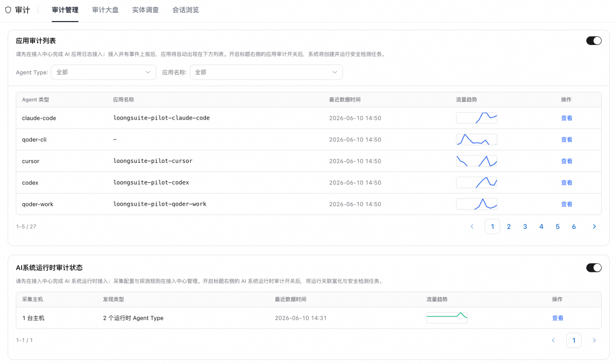Toggle the 应用审计列表 audit switch
616x364 pixels.
(594, 41)
